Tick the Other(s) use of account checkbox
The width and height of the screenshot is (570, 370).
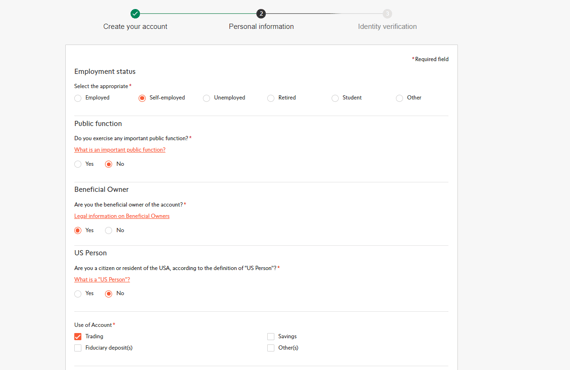pyautogui.click(x=270, y=348)
